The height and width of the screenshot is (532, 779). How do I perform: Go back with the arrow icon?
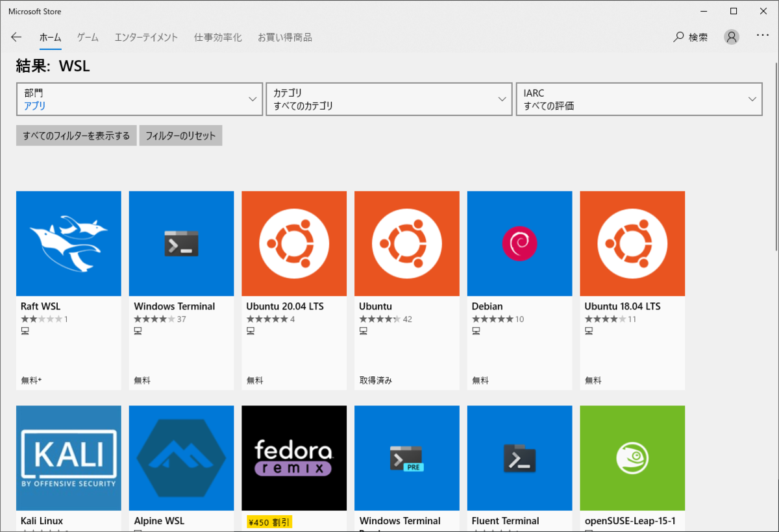click(x=16, y=38)
